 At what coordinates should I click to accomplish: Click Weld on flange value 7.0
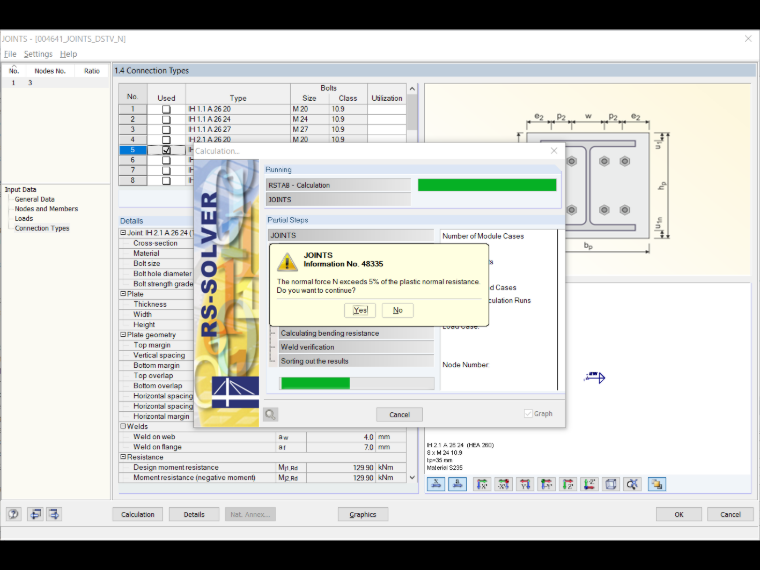coord(340,447)
